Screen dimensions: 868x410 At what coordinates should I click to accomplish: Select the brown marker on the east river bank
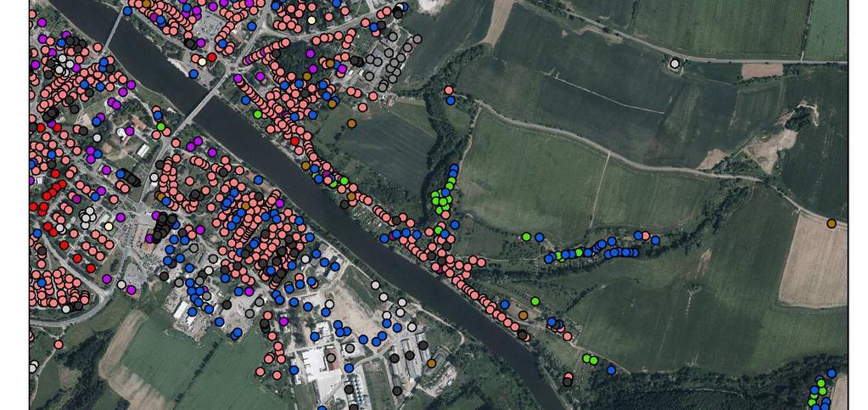[524, 315]
